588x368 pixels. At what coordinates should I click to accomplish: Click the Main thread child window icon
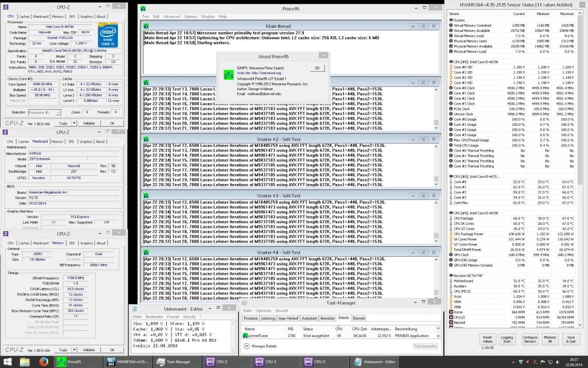[146, 26]
